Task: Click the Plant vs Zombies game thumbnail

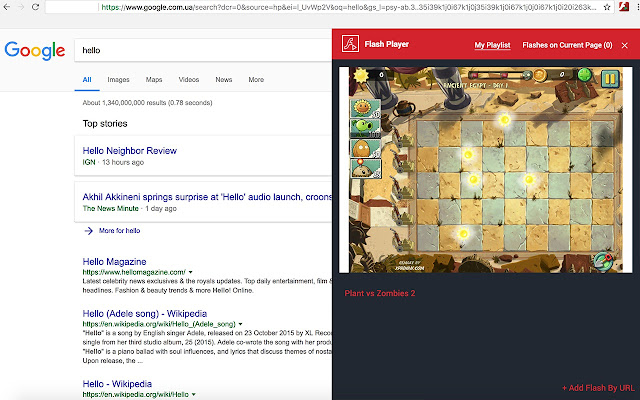Action: click(x=486, y=170)
